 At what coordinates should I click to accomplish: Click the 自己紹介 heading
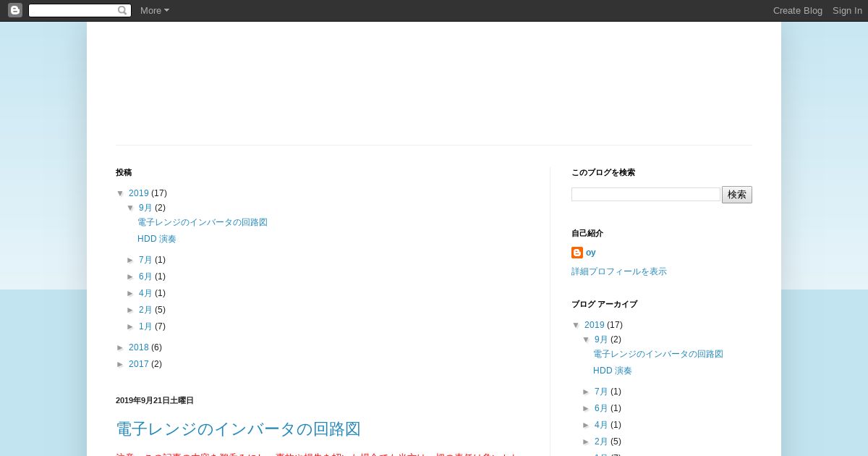[587, 233]
